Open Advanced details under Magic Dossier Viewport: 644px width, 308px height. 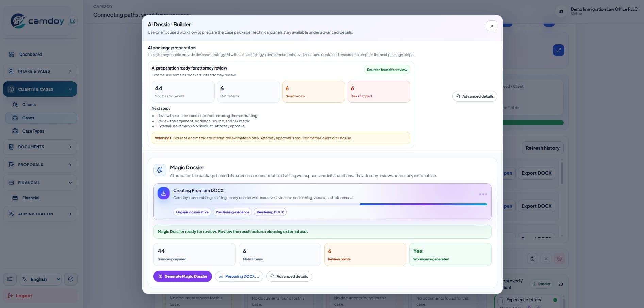coord(289,276)
